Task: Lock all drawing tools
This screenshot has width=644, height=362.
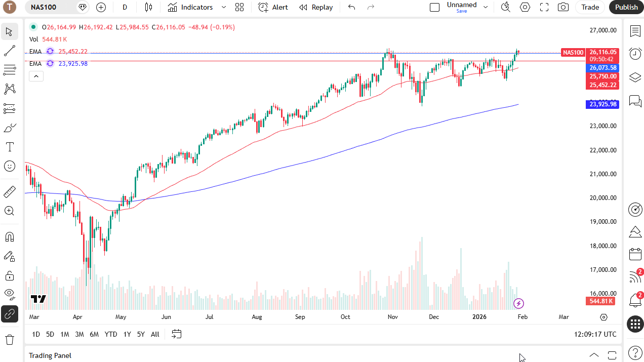Action: pos(9,275)
